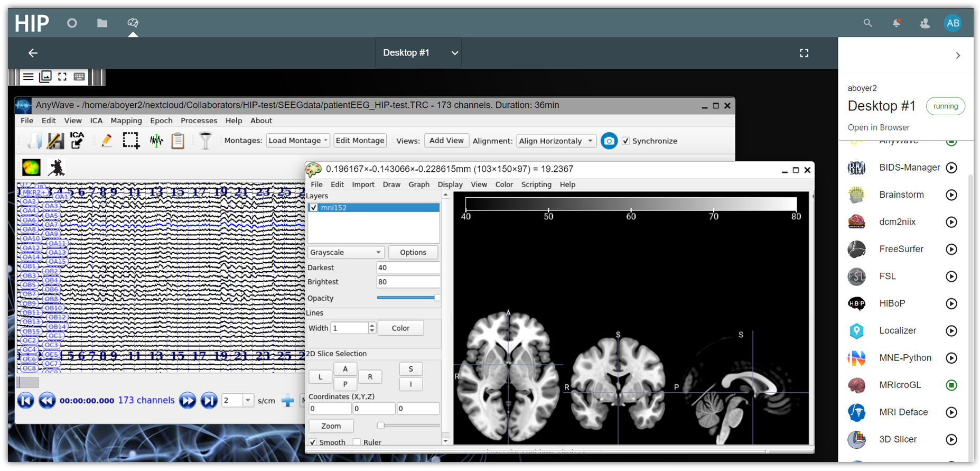Toggle the Synchronize checkbox in AnyWave
The width and height of the screenshot is (980, 471).
pos(626,141)
